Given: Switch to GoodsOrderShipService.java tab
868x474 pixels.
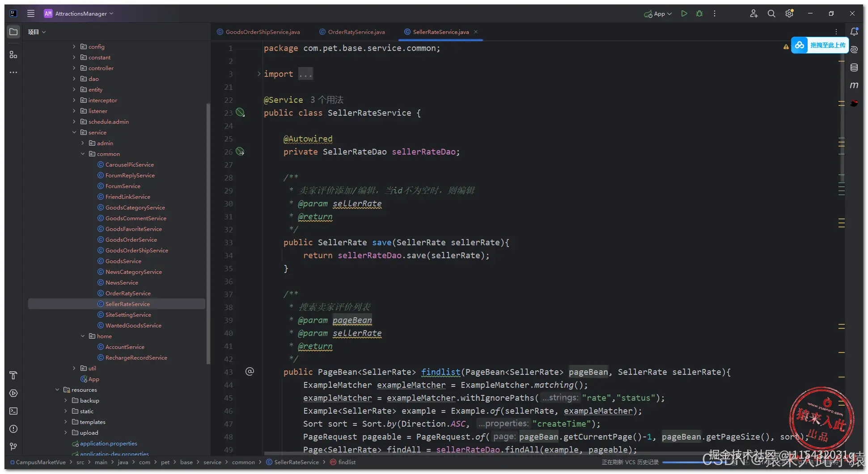Looking at the screenshot, I should coord(258,32).
